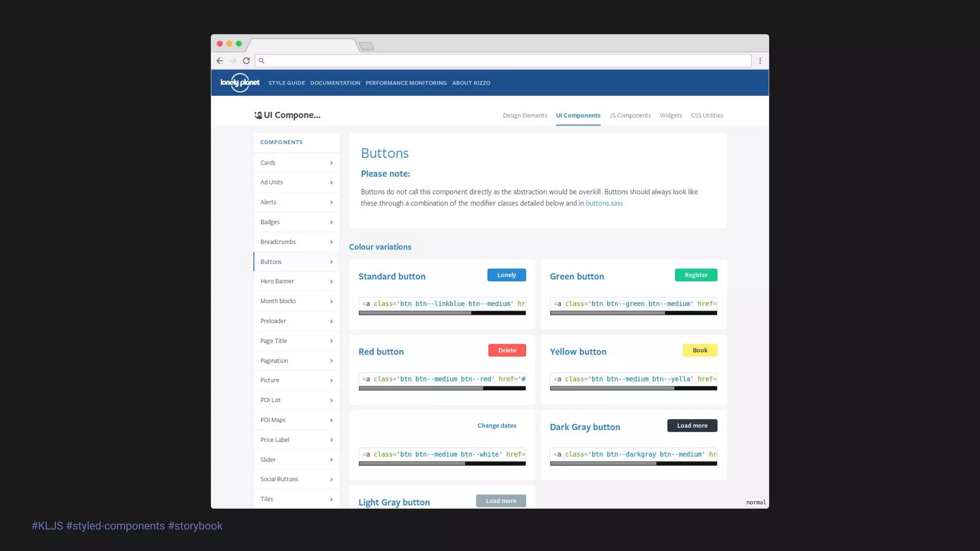
Task: Click the COMPONENTS sidebar heading
Action: [281, 142]
